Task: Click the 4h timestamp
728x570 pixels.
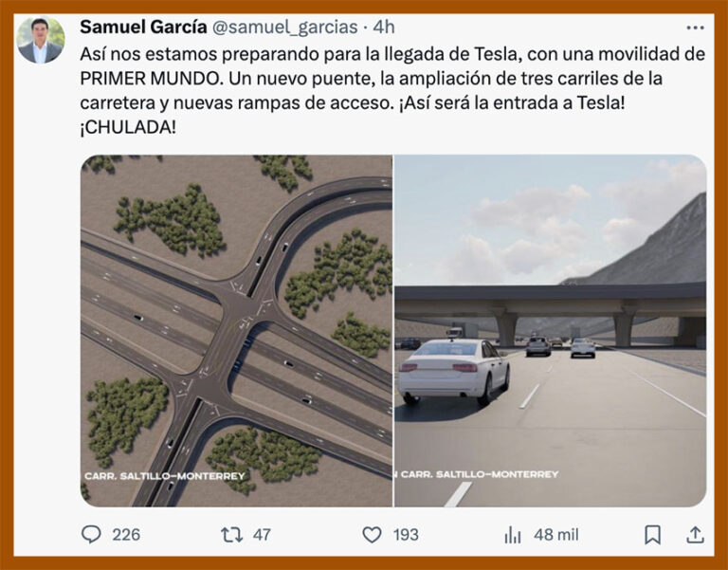Action: [384, 27]
